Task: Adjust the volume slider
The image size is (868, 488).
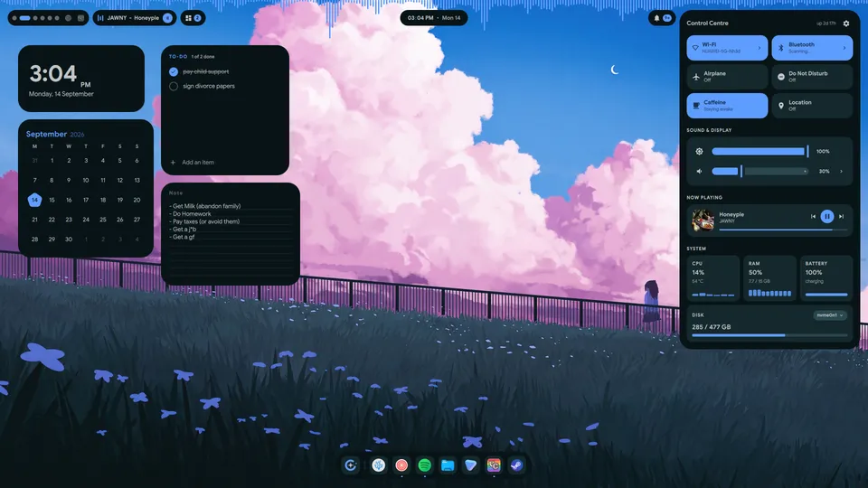Action: [760, 172]
